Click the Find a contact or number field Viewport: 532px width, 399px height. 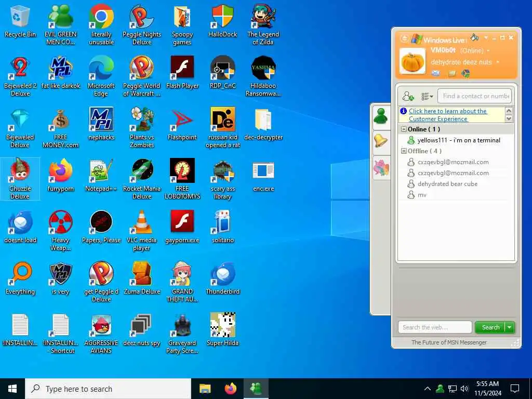click(475, 96)
